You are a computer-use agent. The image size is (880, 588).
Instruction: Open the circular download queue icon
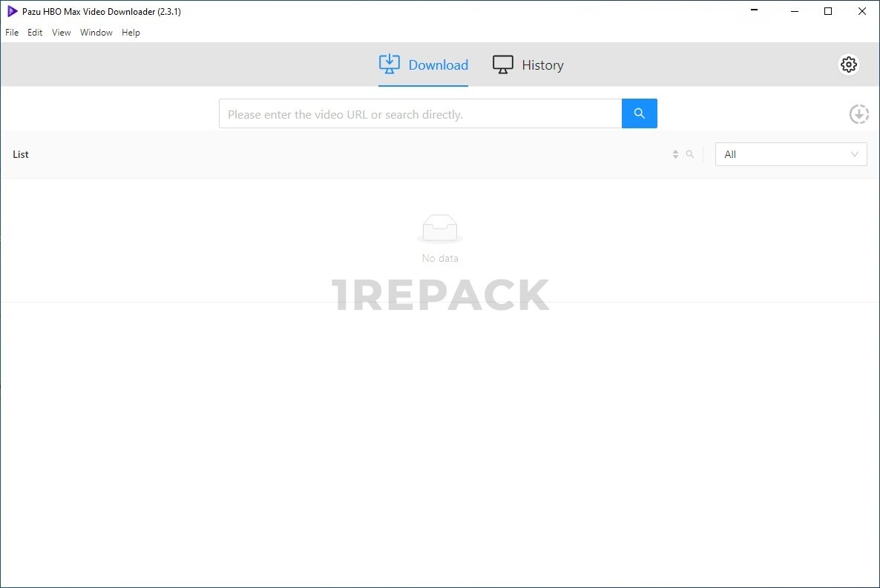click(858, 114)
